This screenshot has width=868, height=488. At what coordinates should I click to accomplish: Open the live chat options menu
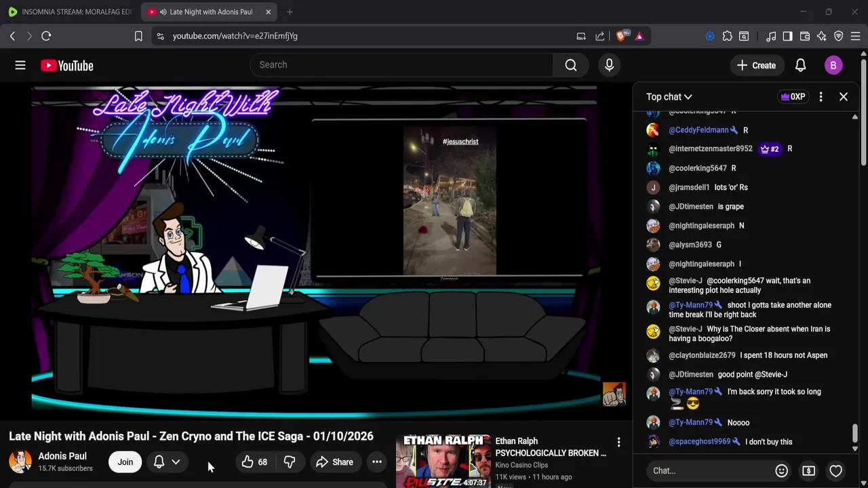coord(821,97)
